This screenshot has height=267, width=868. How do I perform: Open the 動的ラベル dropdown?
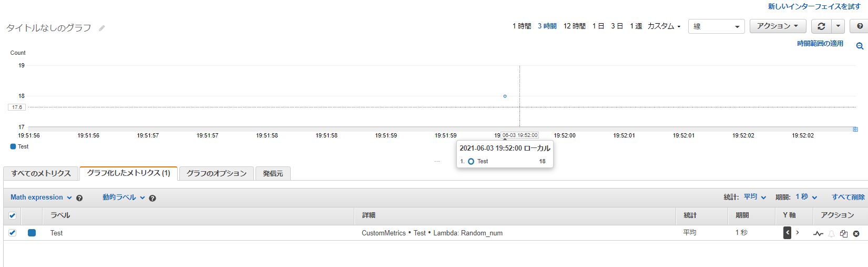pos(124,197)
